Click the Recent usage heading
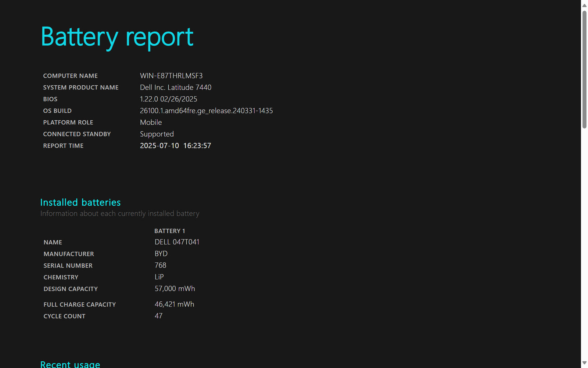The image size is (588, 368). (70, 364)
